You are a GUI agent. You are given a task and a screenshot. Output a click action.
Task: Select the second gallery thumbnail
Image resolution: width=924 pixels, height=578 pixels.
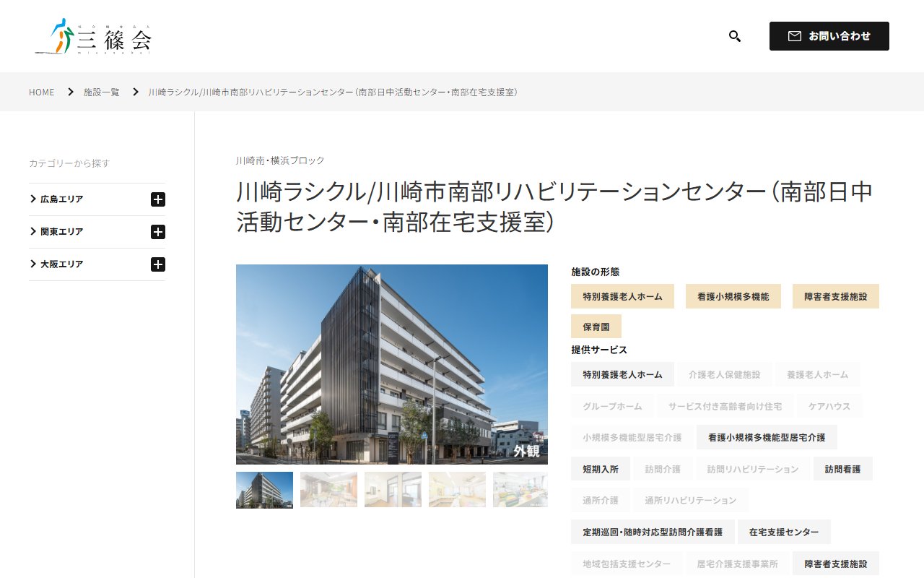328,490
